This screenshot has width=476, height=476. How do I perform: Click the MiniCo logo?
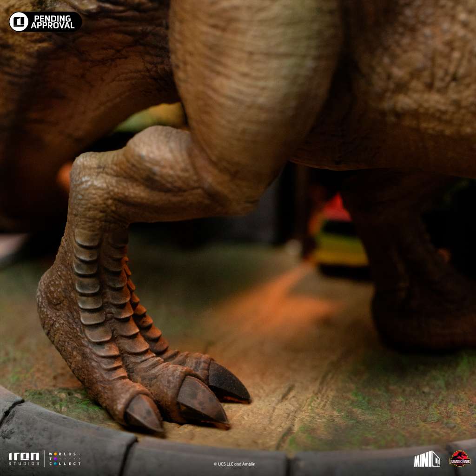coord(427,459)
